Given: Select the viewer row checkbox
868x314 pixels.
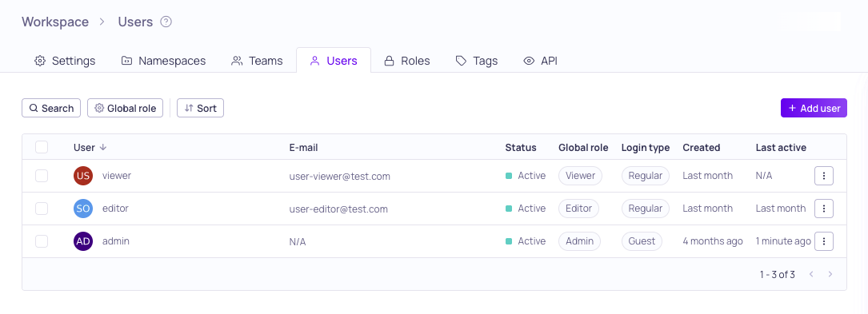Looking at the screenshot, I should [42, 176].
